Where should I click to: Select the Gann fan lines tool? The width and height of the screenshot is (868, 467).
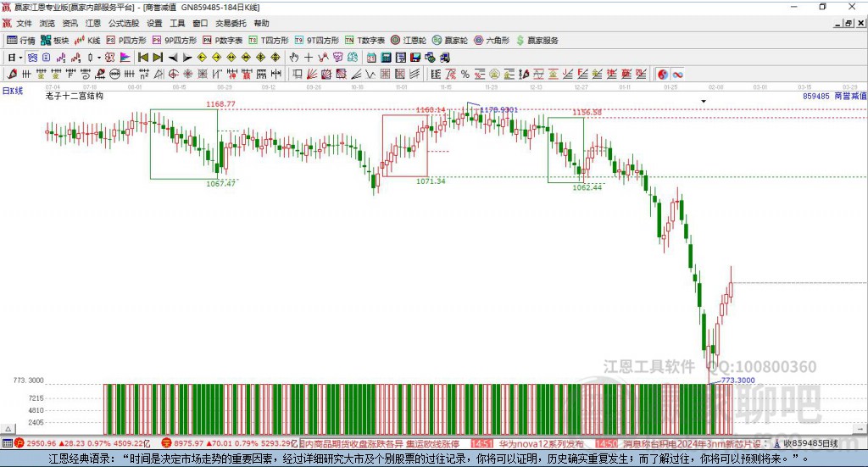pyautogui.click(x=312, y=74)
